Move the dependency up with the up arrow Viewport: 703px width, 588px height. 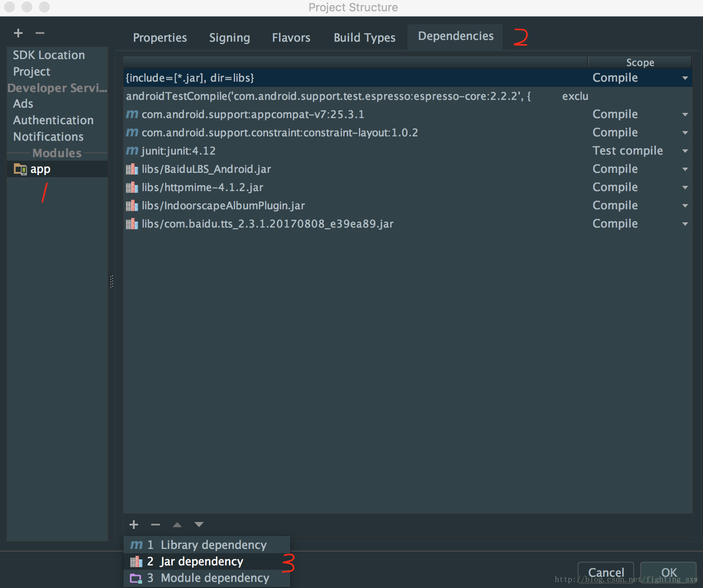[177, 525]
